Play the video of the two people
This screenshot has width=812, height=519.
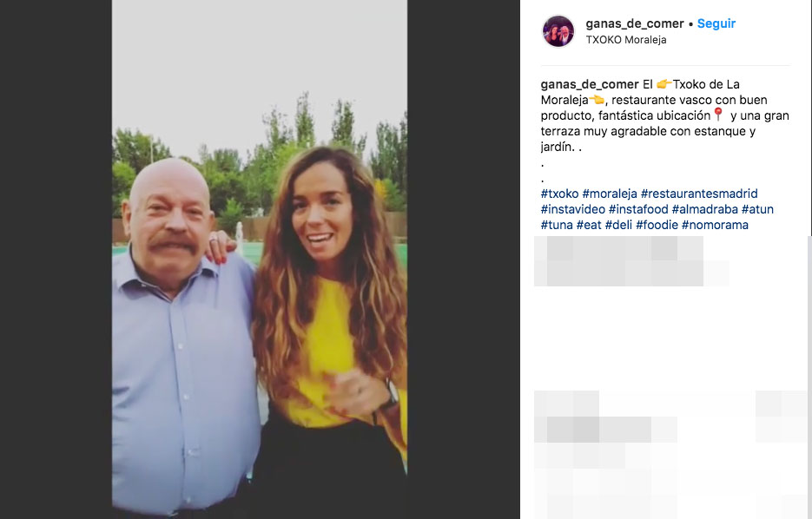click(260, 259)
